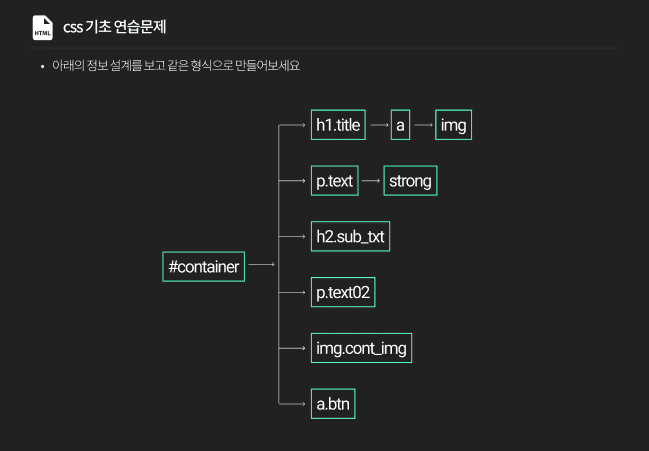The height and width of the screenshot is (451, 649).
Task: Click the 'a' node after h1.title
Action: point(400,125)
